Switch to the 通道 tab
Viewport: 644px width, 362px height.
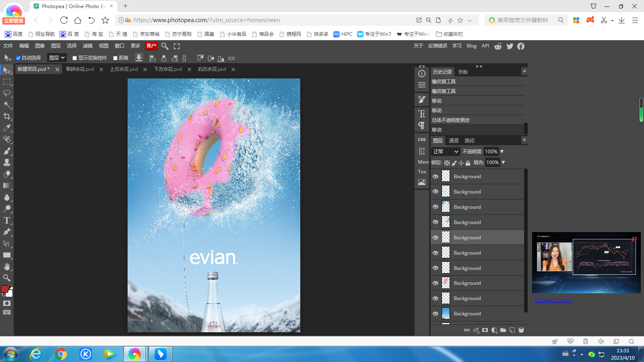[454, 141]
